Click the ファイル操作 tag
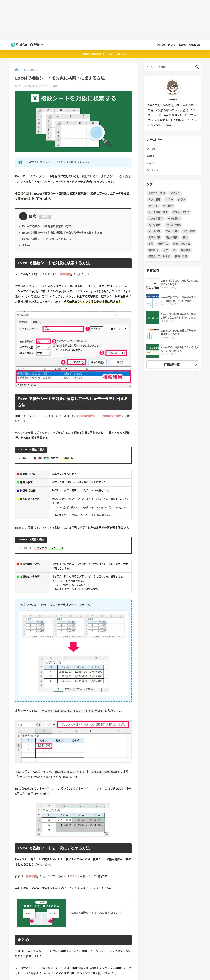Image resolution: width=210 pixels, height=980 pixels. coord(156,219)
